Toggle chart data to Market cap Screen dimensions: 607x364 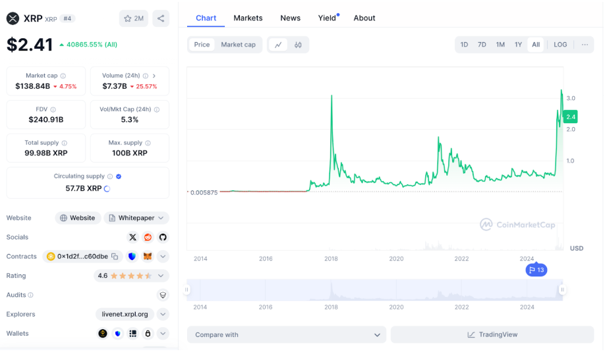coord(238,45)
